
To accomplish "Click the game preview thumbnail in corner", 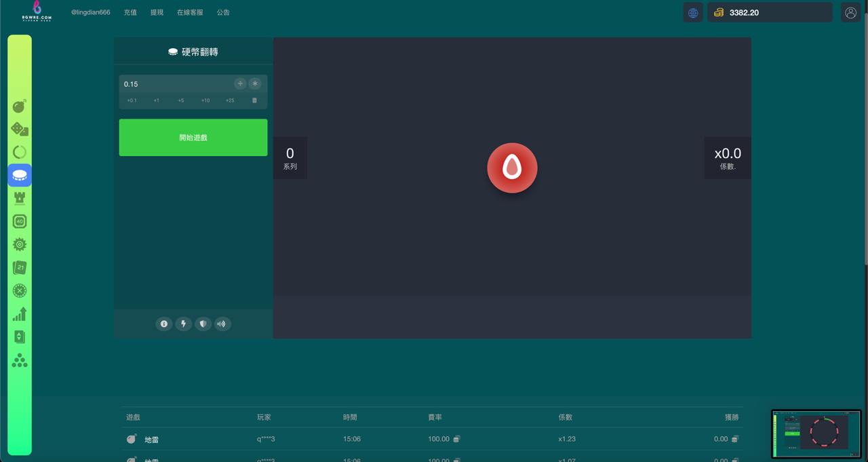I will coord(816,434).
